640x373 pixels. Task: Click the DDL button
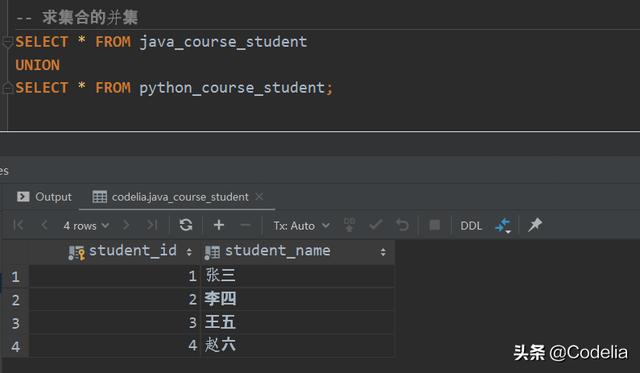(471, 226)
